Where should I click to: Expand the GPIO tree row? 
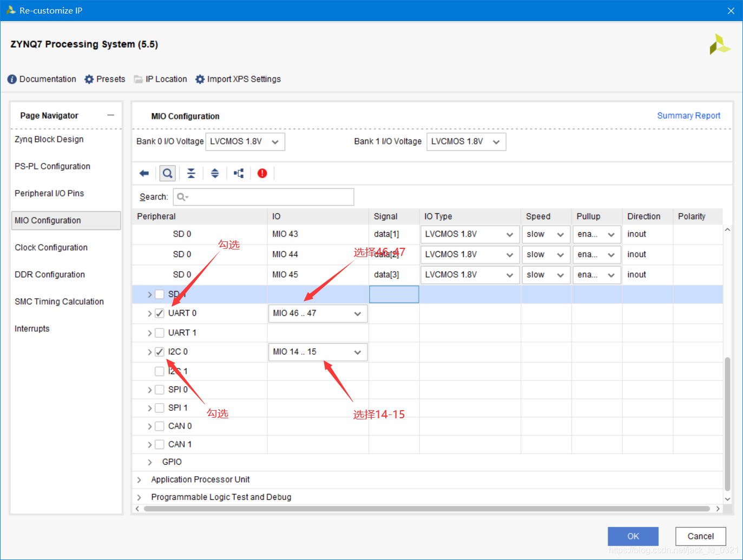(150, 462)
